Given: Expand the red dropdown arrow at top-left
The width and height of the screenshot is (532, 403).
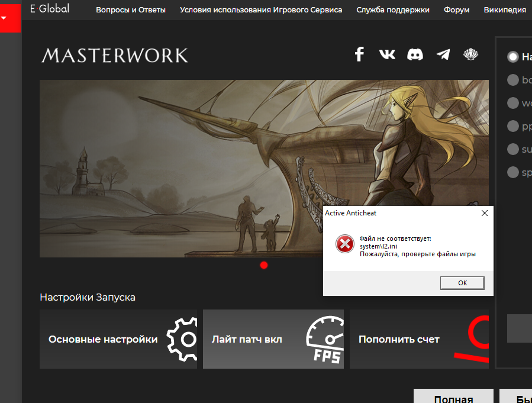Looking at the screenshot, I should [4, 18].
